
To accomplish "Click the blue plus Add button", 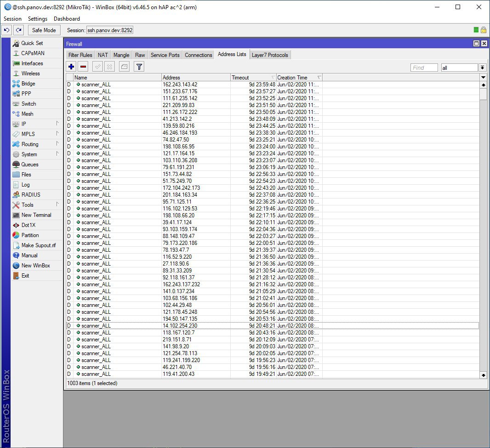I will (x=71, y=67).
